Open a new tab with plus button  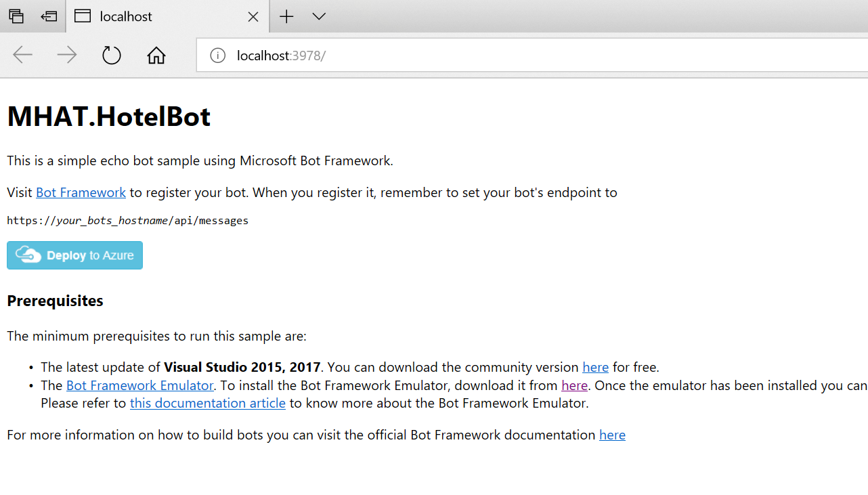[286, 16]
